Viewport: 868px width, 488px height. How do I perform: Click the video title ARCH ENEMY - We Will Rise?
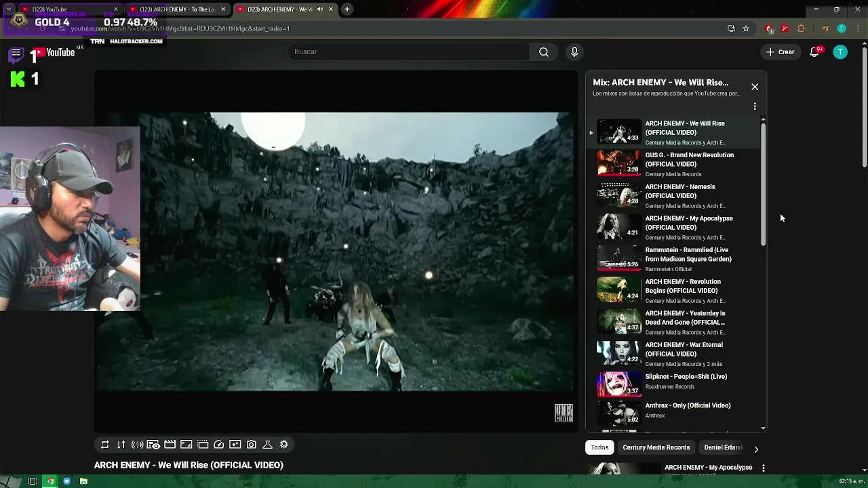click(189, 465)
